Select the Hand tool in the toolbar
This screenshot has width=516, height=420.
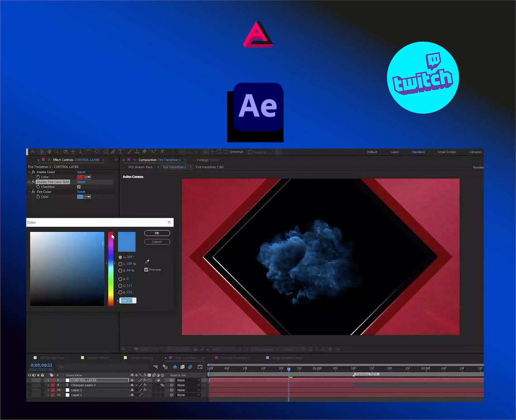coord(49,152)
